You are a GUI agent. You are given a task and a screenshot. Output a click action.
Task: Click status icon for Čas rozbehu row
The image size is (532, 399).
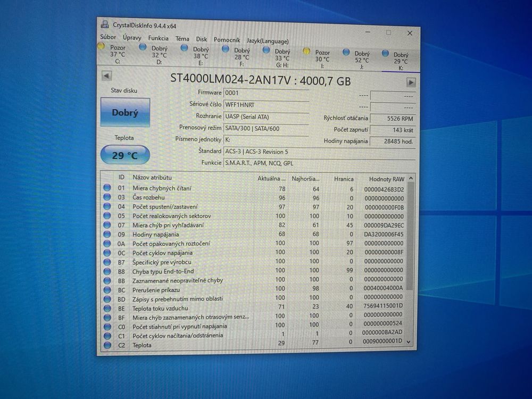[x=107, y=197]
